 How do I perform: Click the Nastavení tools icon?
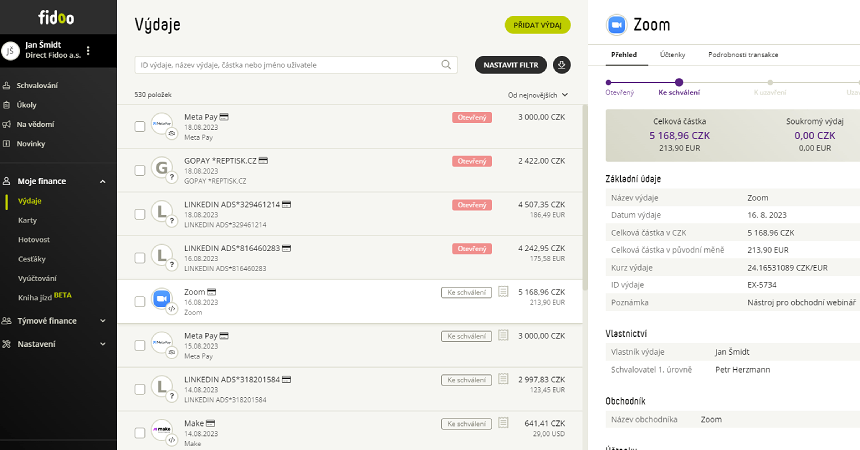7,344
